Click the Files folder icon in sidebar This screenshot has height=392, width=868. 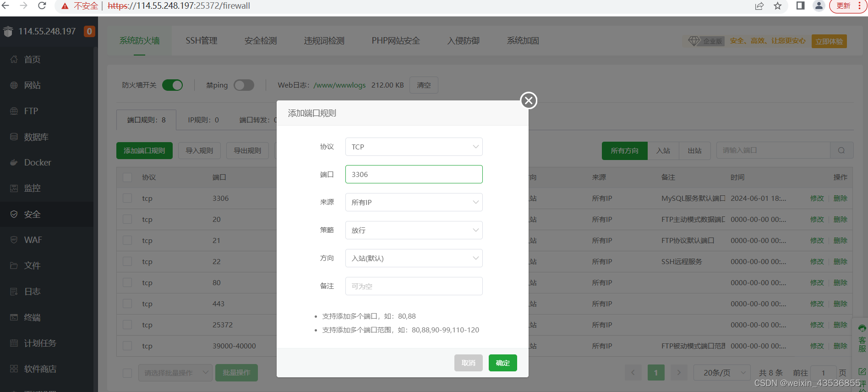point(14,265)
